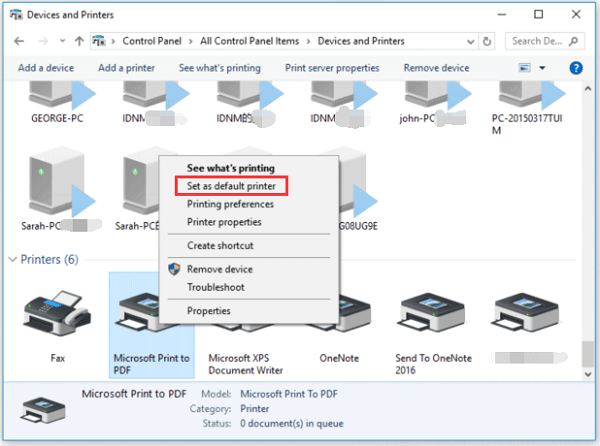Screen dimensions: 600x446
Task: Click the scrollbar up arrow
Action: tap(588, 89)
